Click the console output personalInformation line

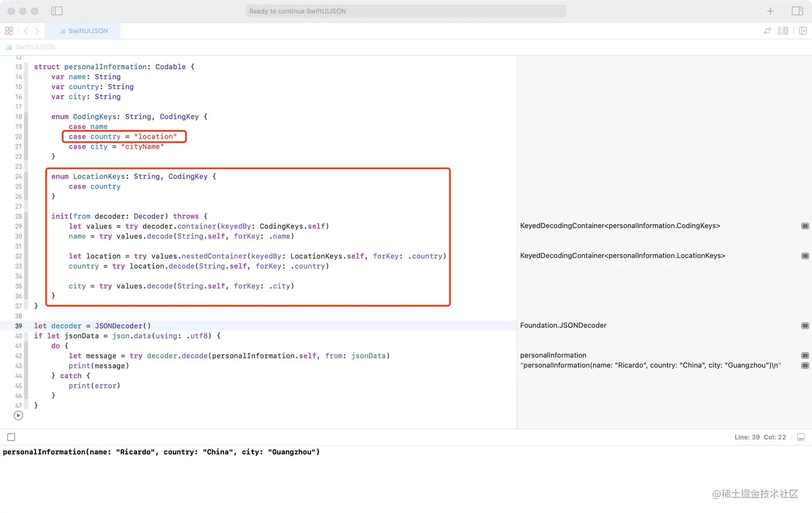(x=161, y=452)
